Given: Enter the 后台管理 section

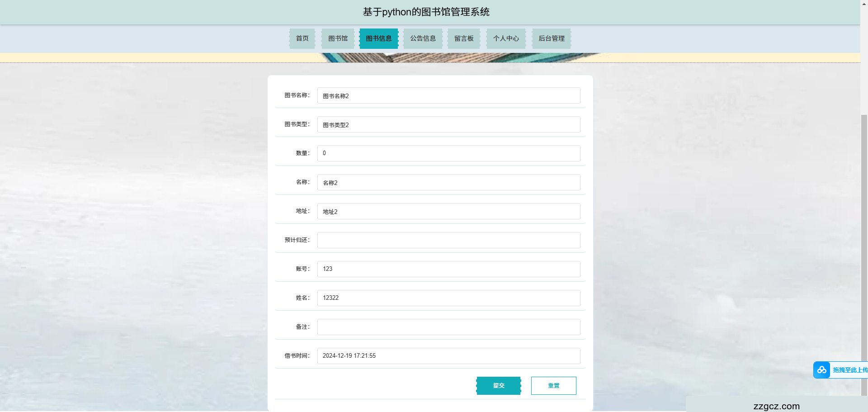Looking at the screenshot, I should [x=551, y=38].
